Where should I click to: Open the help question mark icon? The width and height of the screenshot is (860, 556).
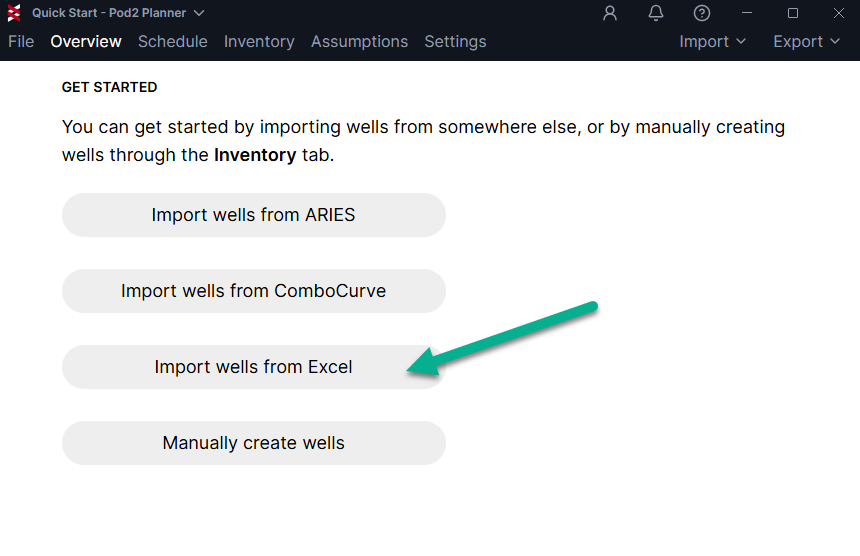point(701,13)
